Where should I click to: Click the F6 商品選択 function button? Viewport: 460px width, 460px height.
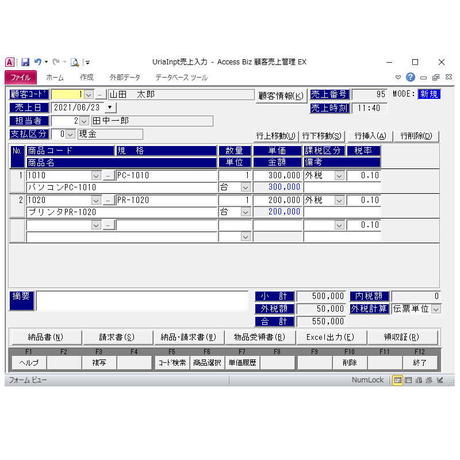[207, 363]
